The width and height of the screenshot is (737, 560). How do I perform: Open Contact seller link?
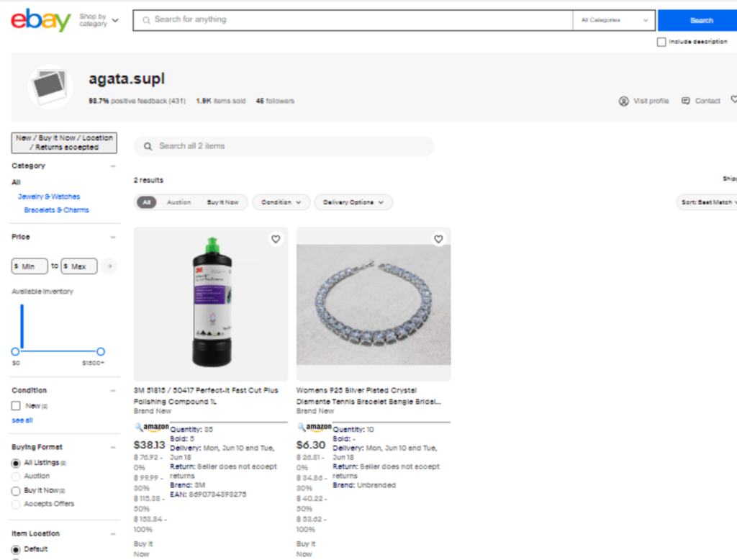click(707, 101)
